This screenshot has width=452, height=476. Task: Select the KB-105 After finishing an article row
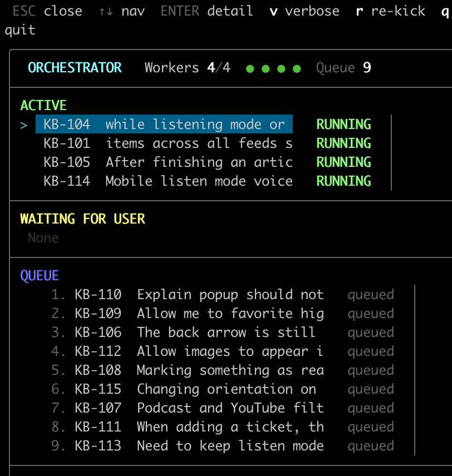point(168,162)
